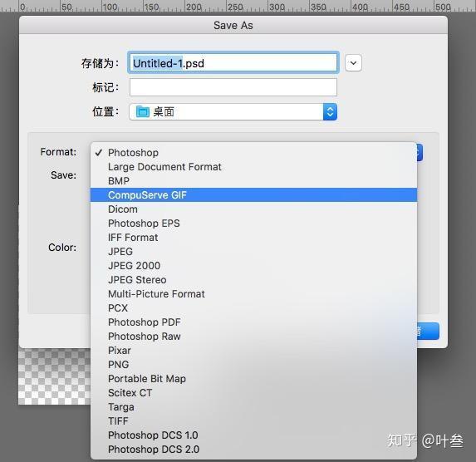Pick Scitex CT format

coord(253,393)
